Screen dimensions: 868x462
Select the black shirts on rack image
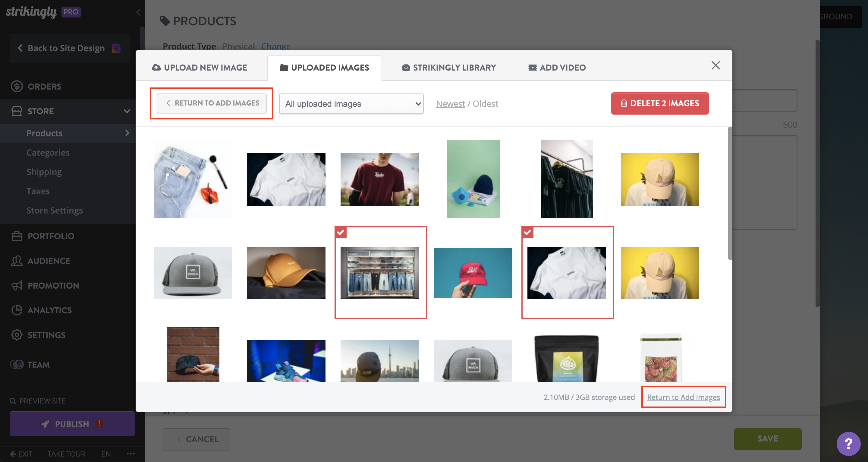(x=567, y=179)
